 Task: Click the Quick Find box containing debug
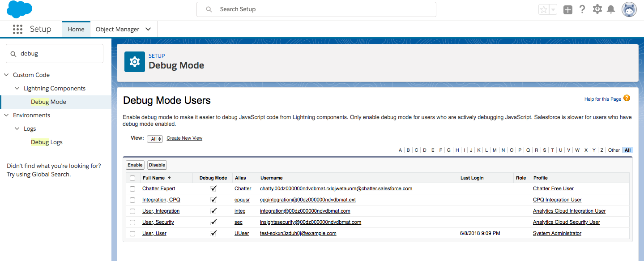click(55, 53)
